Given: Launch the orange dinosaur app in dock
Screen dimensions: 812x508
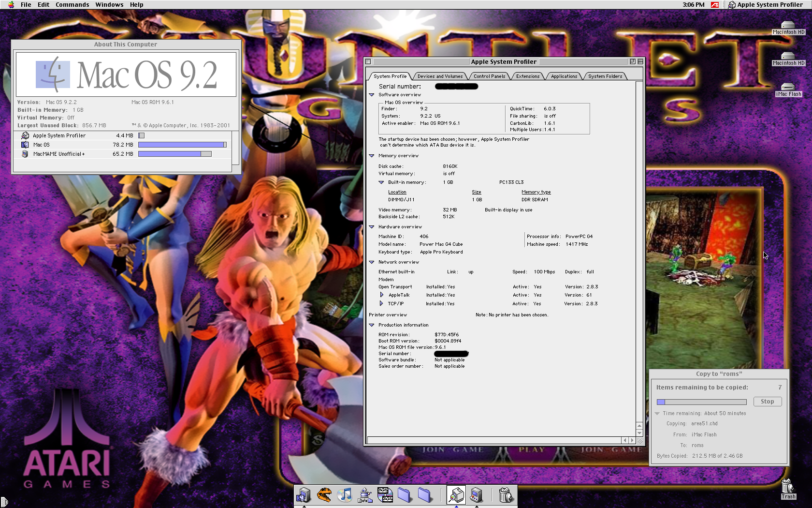Looking at the screenshot, I should pyautogui.click(x=324, y=495).
